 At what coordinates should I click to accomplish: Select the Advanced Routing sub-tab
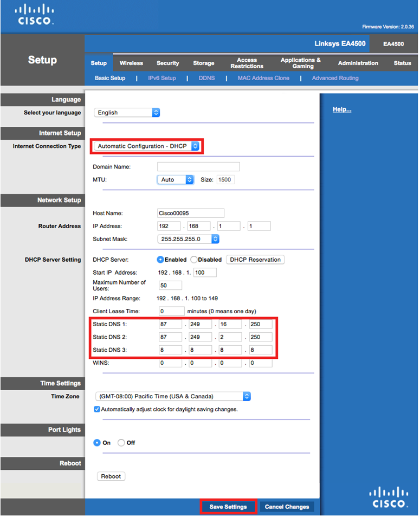[x=335, y=78]
